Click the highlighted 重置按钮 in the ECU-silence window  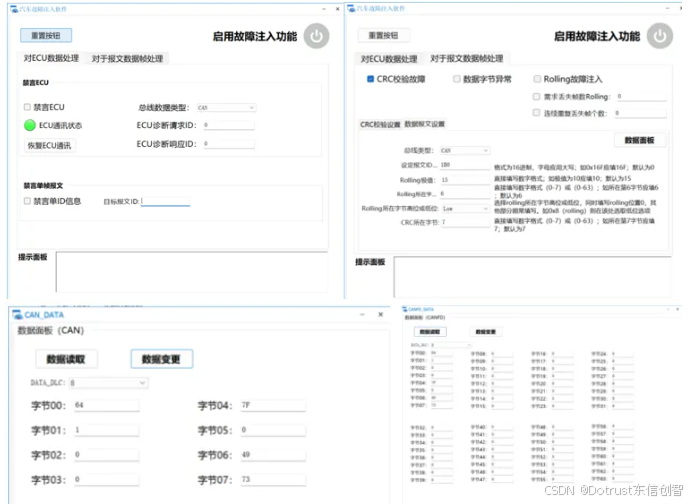pos(46,36)
